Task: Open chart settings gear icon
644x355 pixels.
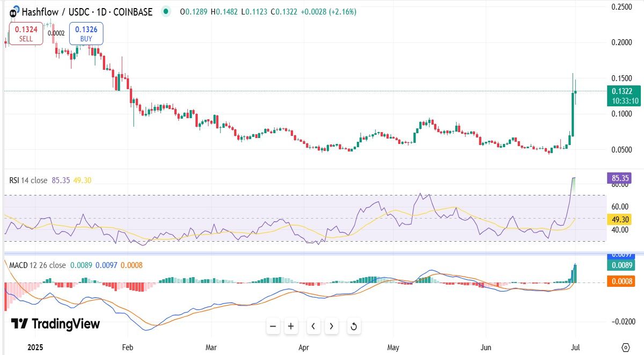Action: click(625, 346)
